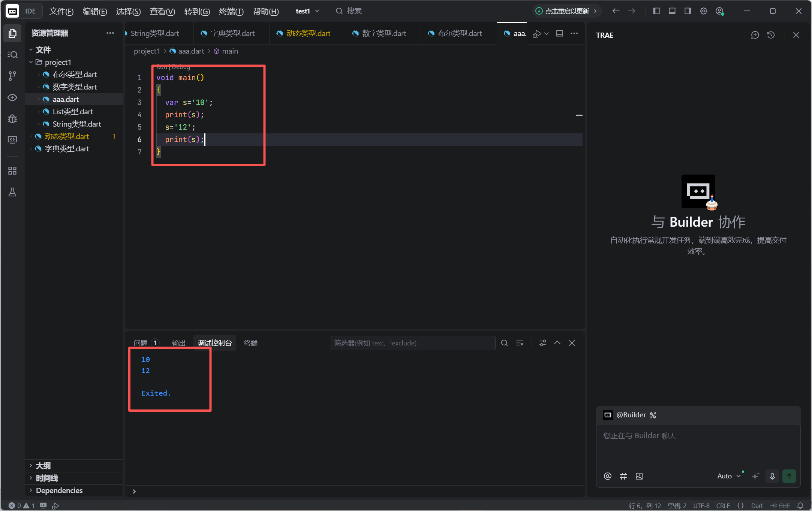812x511 pixels.
Task: Focus the debug console filter field
Action: pos(412,343)
